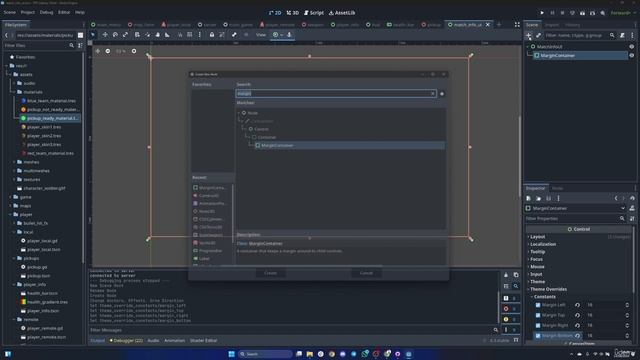Run the project with the play icon
This screenshot has width=640, height=360.
[542, 13]
